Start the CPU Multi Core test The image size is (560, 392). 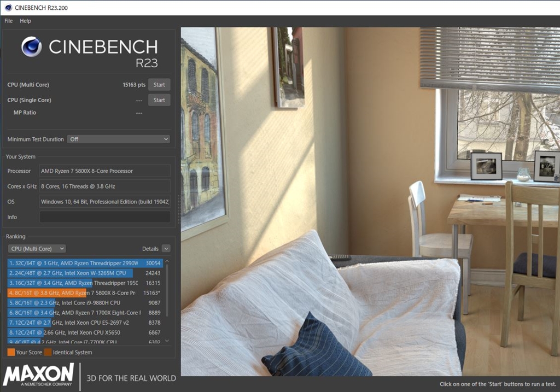(x=159, y=85)
